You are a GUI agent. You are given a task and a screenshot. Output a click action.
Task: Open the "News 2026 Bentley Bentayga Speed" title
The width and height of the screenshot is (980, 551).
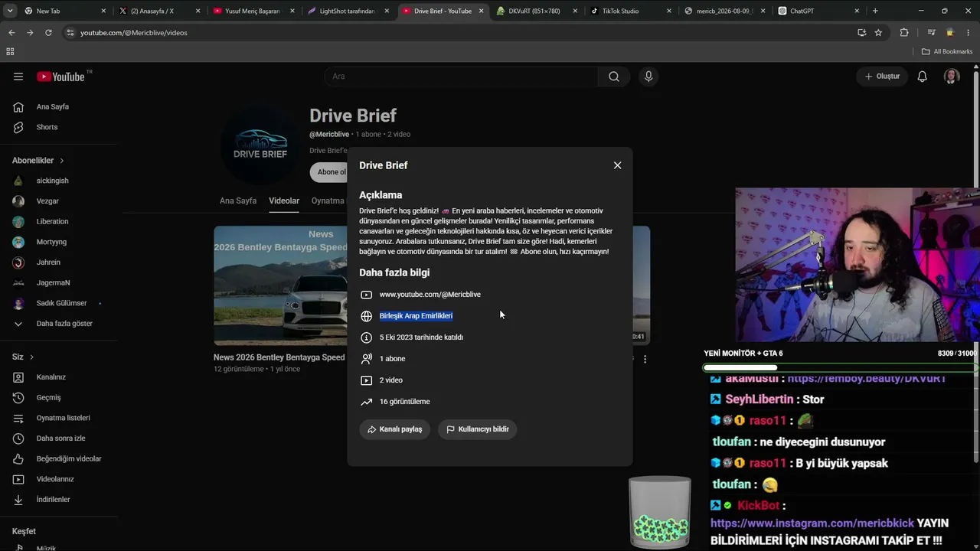click(279, 357)
